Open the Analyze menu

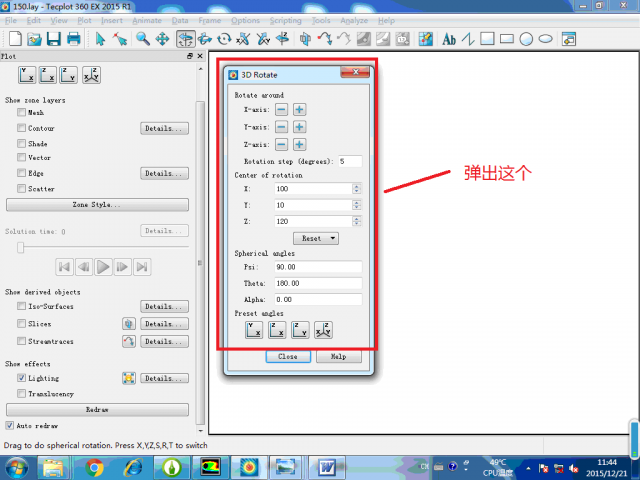(x=355, y=20)
